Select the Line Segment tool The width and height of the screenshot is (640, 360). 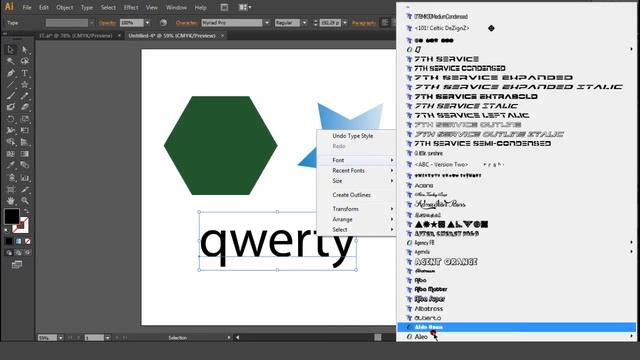(x=11, y=84)
